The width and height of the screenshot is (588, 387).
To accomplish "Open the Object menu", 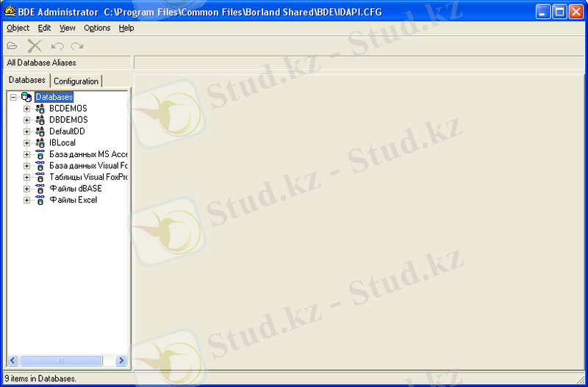I will click(18, 28).
